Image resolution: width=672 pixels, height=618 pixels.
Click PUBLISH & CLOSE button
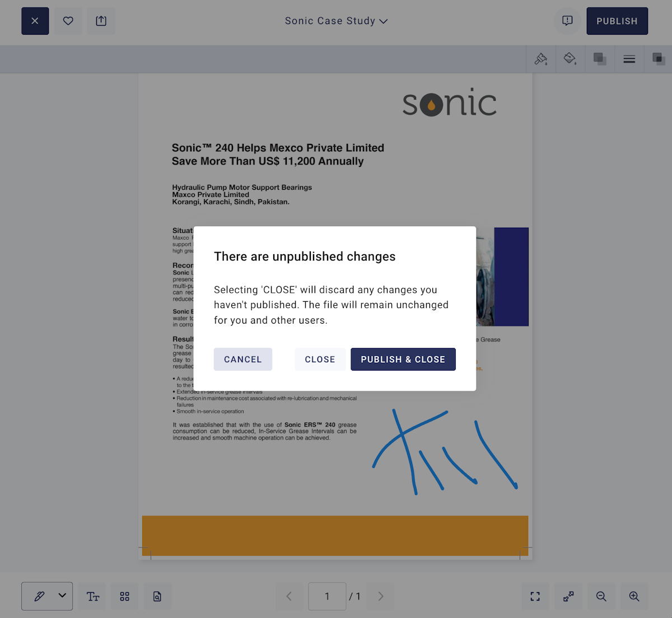click(x=403, y=359)
